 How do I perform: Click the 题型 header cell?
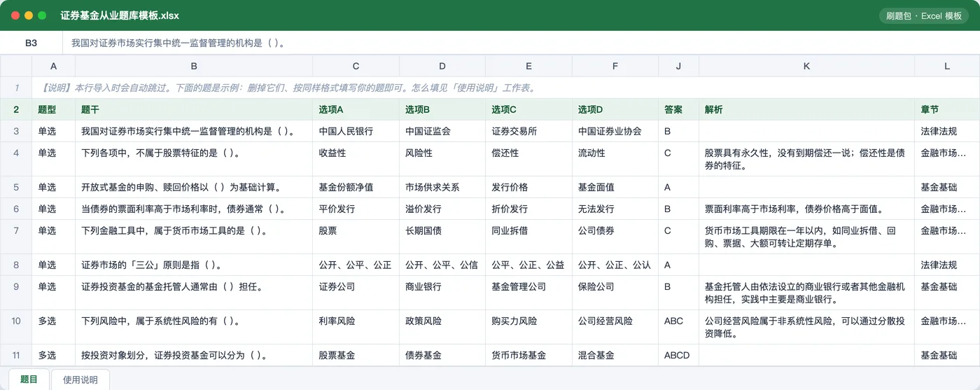(53, 109)
